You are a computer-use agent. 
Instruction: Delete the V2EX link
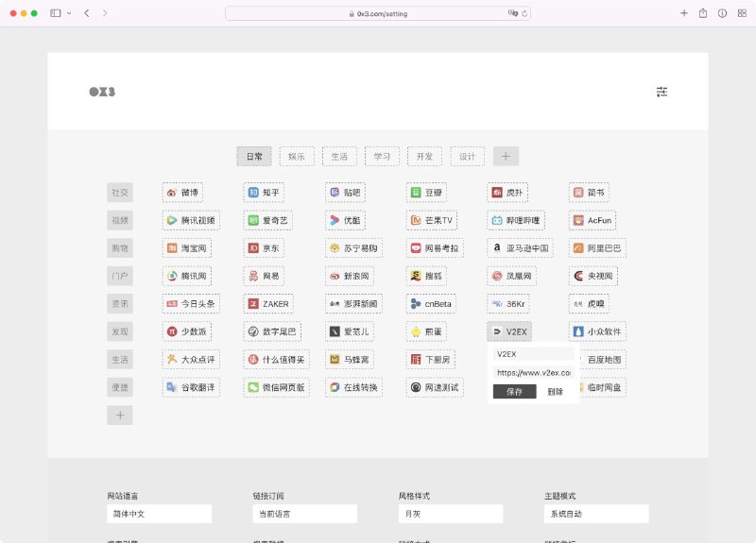(556, 392)
